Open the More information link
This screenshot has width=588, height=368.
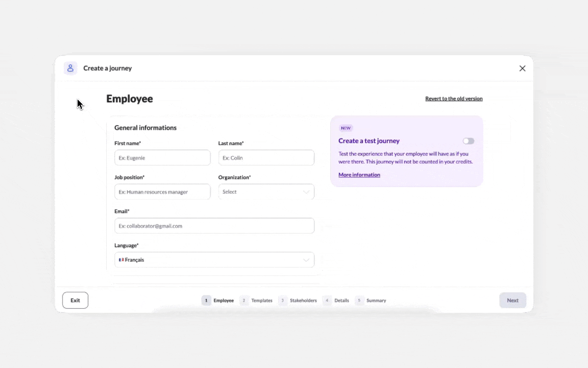359,175
